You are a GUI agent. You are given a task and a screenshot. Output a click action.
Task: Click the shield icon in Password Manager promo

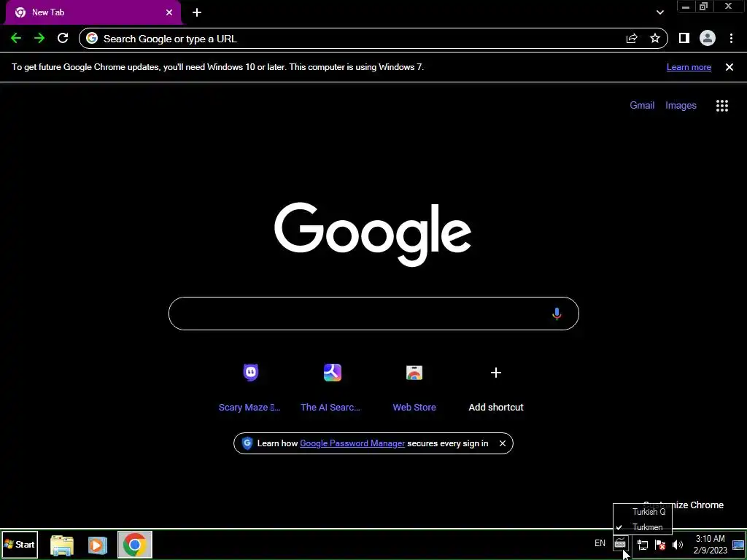[x=247, y=443]
